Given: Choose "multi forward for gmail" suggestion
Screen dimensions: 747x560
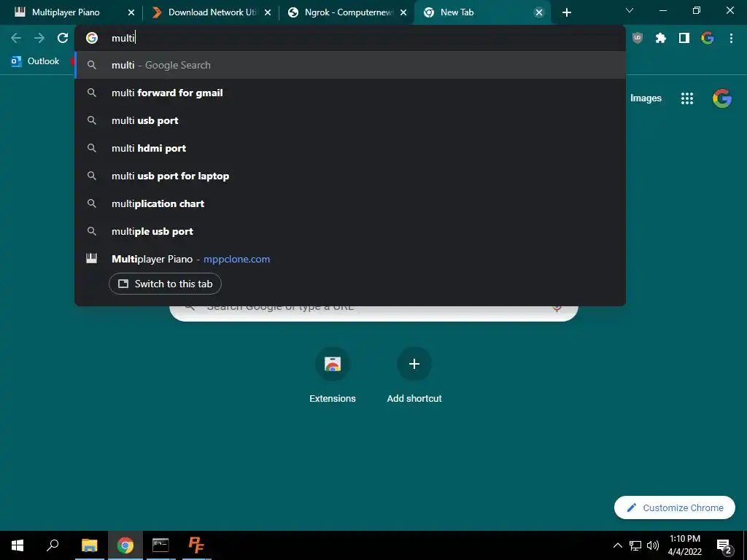Looking at the screenshot, I should click(x=350, y=93).
